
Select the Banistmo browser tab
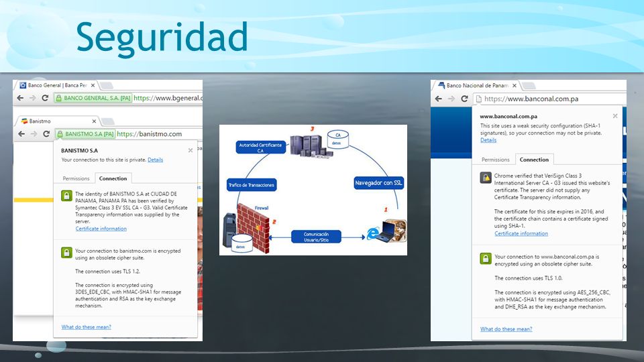(58, 121)
